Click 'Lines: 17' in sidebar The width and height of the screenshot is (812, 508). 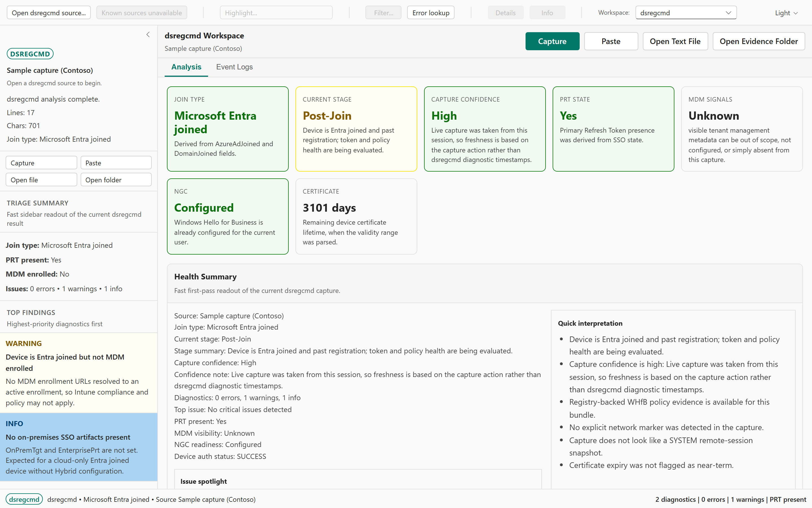click(x=21, y=113)
